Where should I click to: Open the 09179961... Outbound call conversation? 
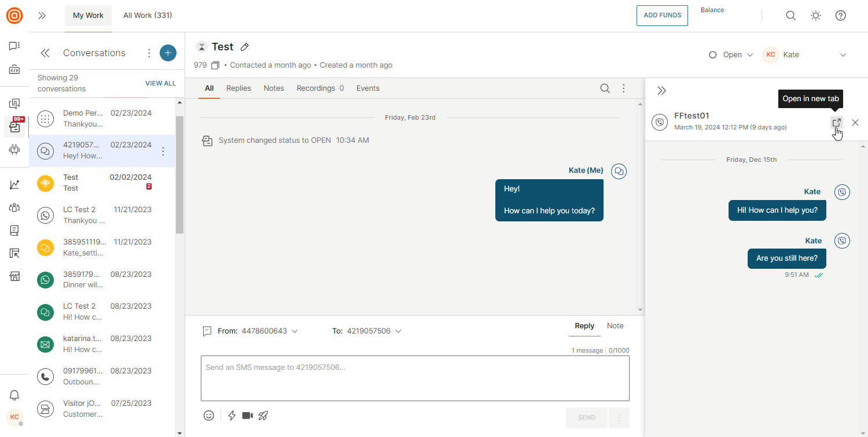[102, 376]
